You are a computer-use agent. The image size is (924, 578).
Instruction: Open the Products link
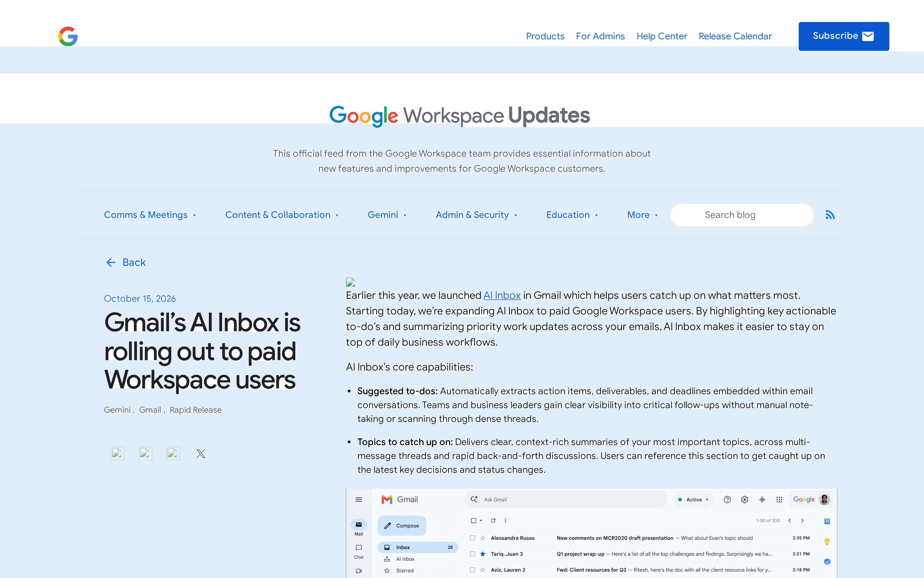click(x=545, y=36)
